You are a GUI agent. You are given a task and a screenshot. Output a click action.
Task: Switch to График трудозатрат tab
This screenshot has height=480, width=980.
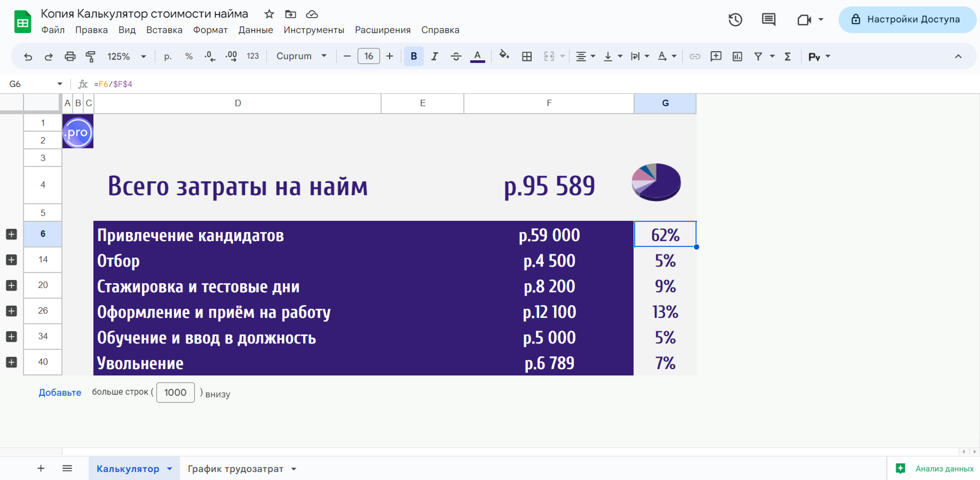coord(236,469)
